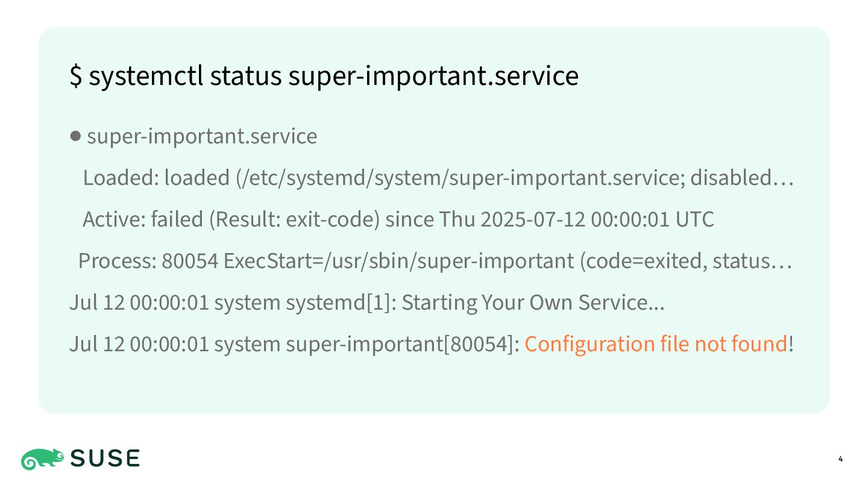868x488 pixels.
Task: Click the systemctl status command heading
Action: 324,76
